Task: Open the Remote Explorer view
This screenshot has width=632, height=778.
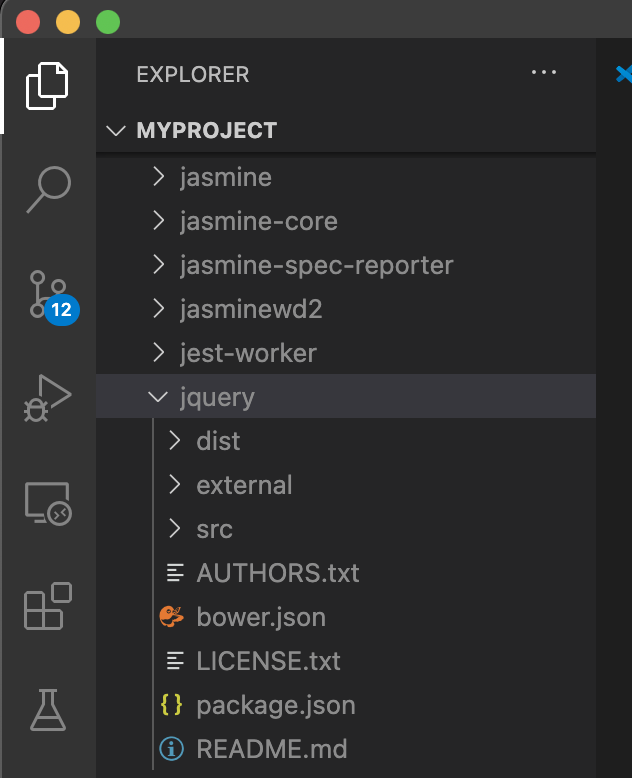Action: (x=48, y=503)
